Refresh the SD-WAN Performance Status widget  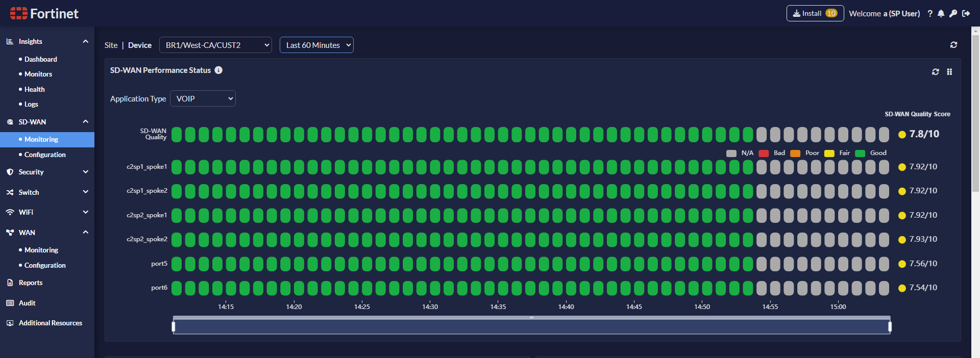(936, 72)
